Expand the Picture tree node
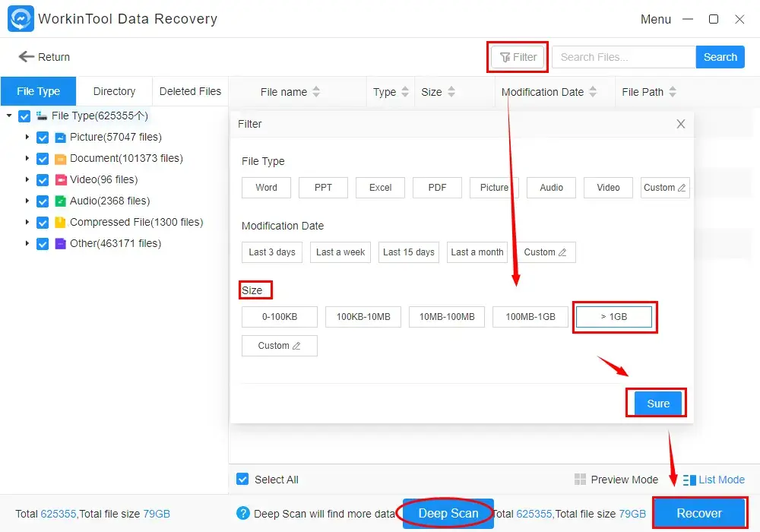This screenshot has width=760, height=532. pyautogui.click(x=27, y=137)
